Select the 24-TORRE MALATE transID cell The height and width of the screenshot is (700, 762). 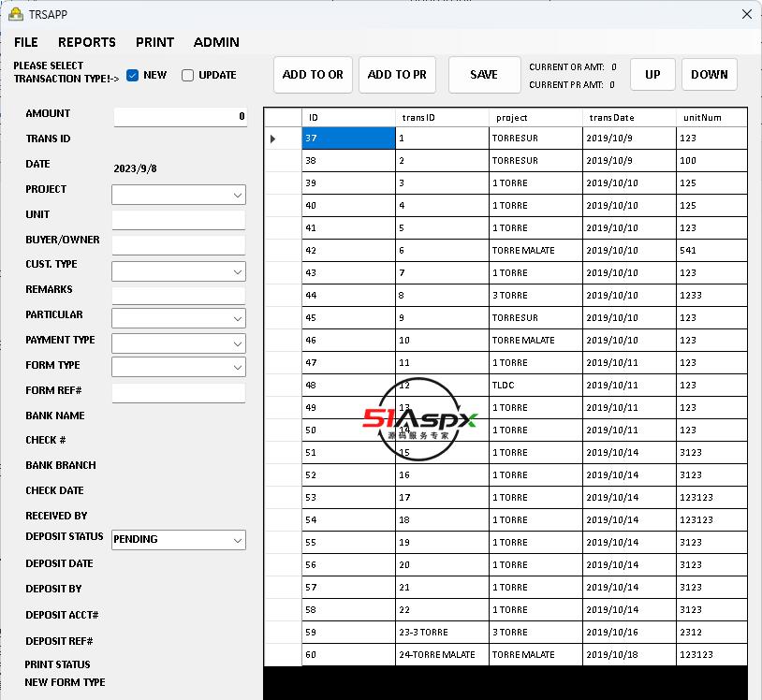[x=442, y=655]
